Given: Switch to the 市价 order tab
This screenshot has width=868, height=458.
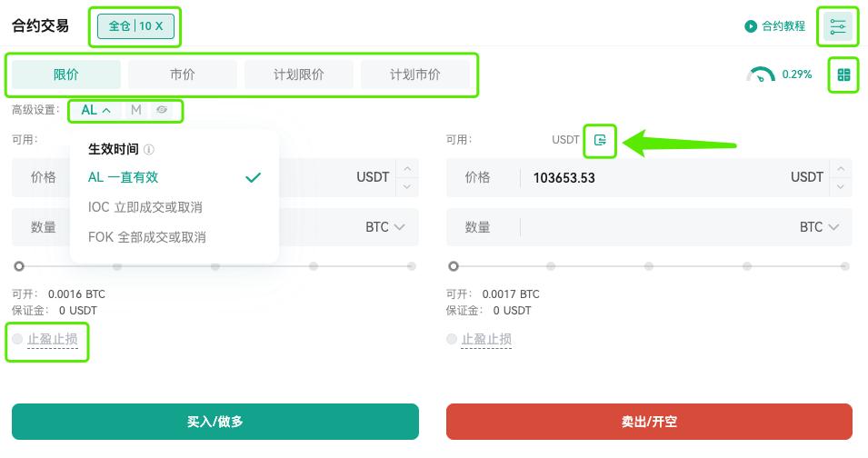Looking at the screenshot, I should tap(183, 75).
